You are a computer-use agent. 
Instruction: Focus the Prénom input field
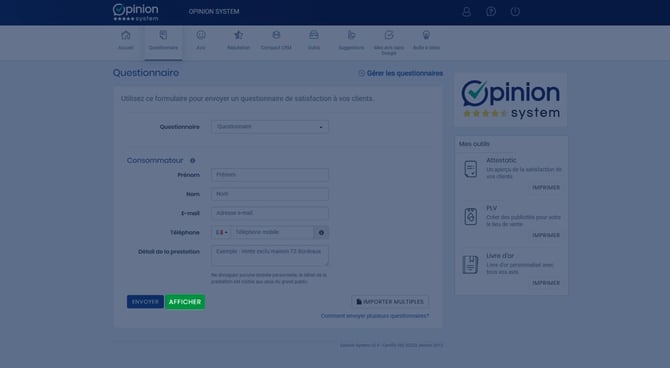(x=270, y=175)
